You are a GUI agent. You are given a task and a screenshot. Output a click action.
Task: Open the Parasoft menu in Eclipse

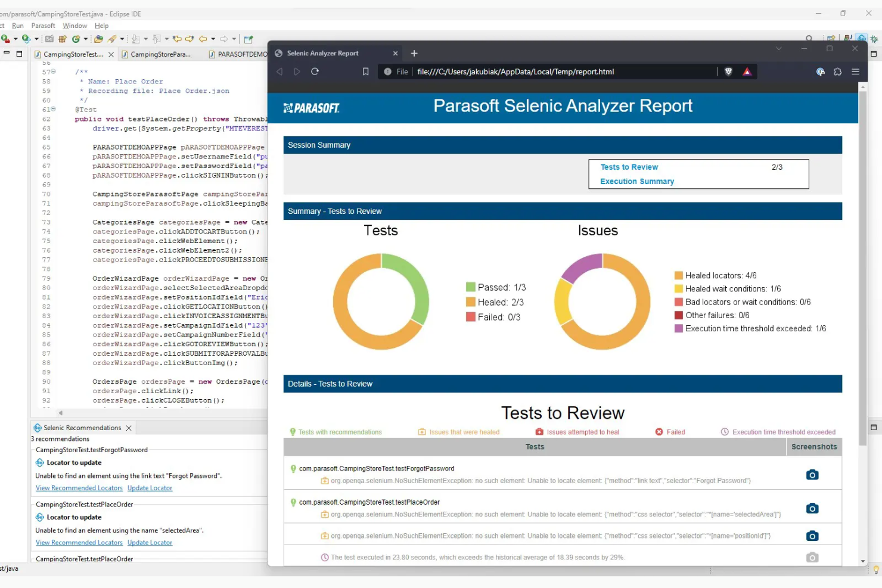[x=43, y=26]
